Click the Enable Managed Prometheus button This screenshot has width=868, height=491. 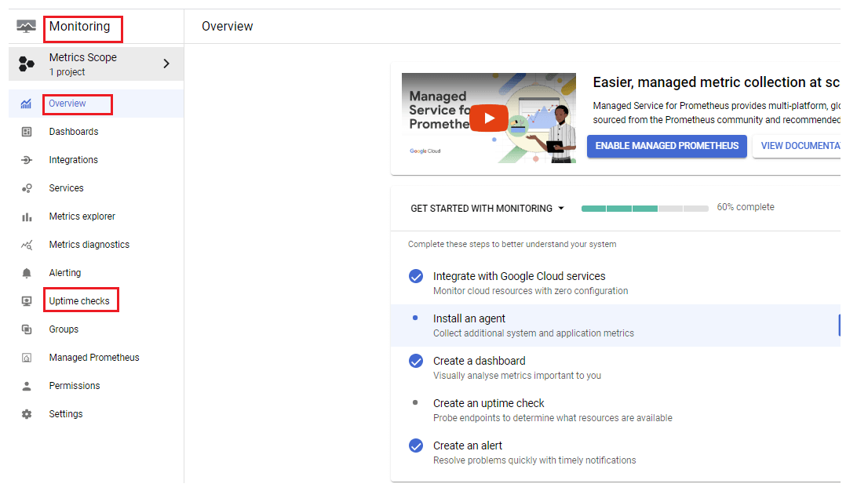(666, 146)
